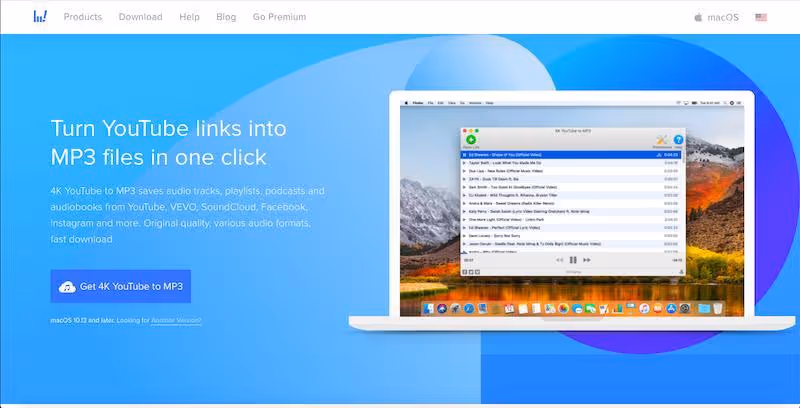The image size is (800, 408).
Task: Select the Ed Sheeran - Perfect track
Action: click(x=571, y=227)
